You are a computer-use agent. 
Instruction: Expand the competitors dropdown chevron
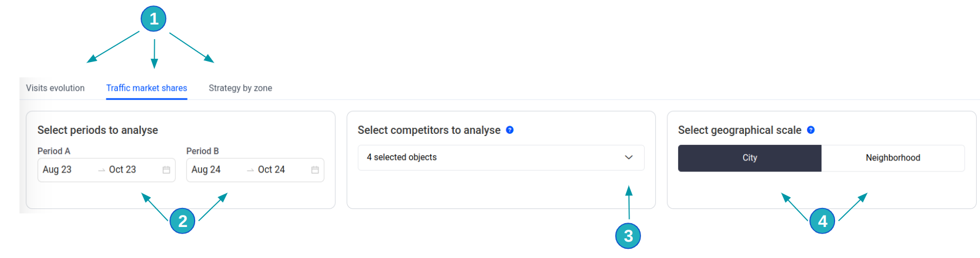(x=628, y=157)
